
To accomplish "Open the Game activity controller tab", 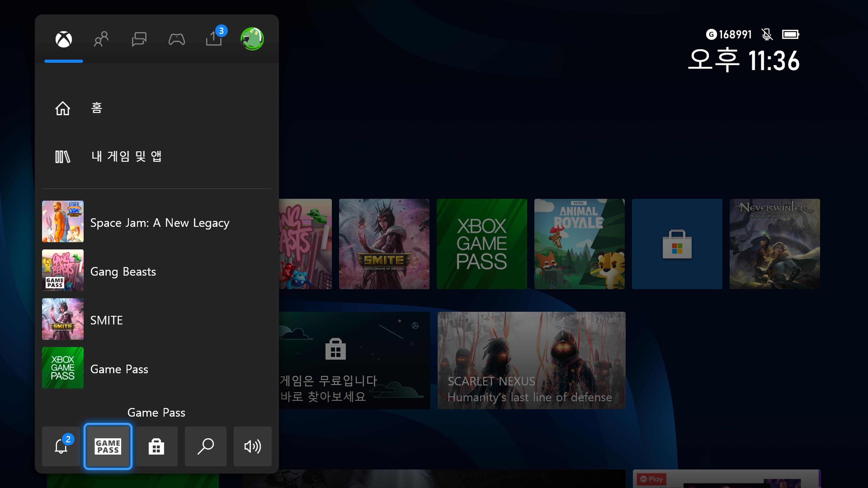I will 177,39.
